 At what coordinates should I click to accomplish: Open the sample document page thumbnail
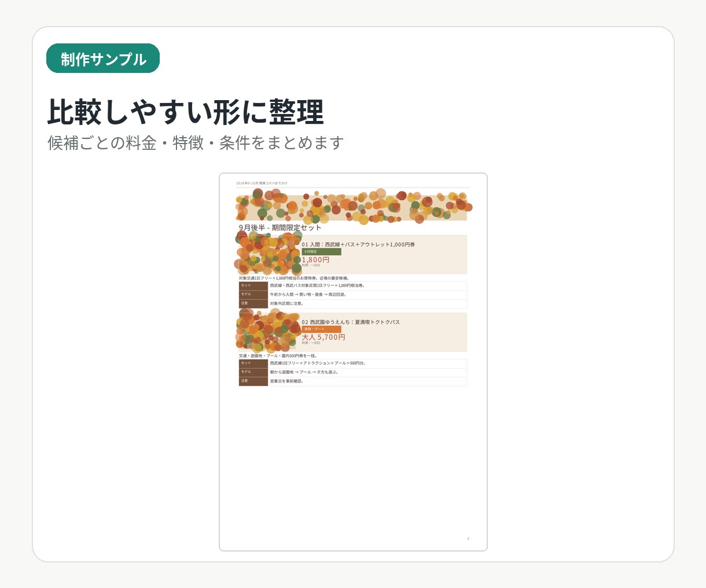click(x=353, y=362)
